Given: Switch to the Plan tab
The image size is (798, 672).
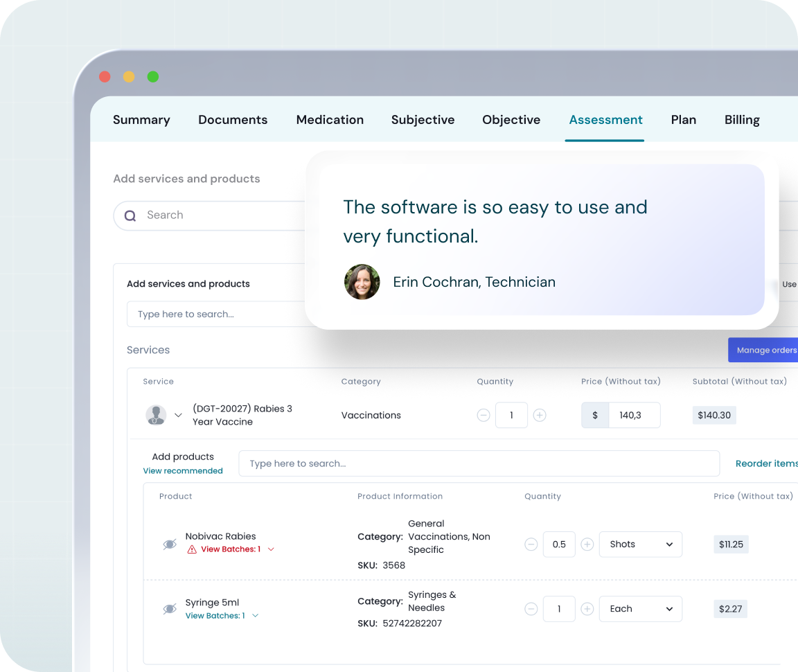Looking at the screenshot, I should click(x=684, y=120).
